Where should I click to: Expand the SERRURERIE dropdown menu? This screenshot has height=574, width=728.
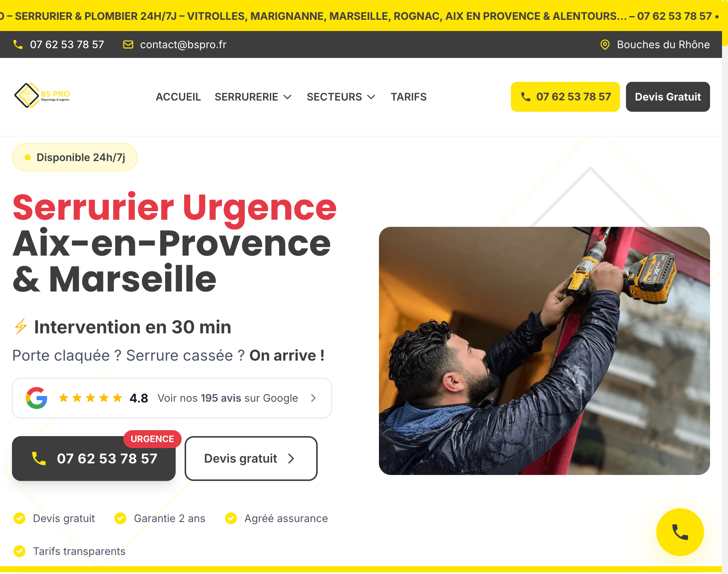click(253, 97)
